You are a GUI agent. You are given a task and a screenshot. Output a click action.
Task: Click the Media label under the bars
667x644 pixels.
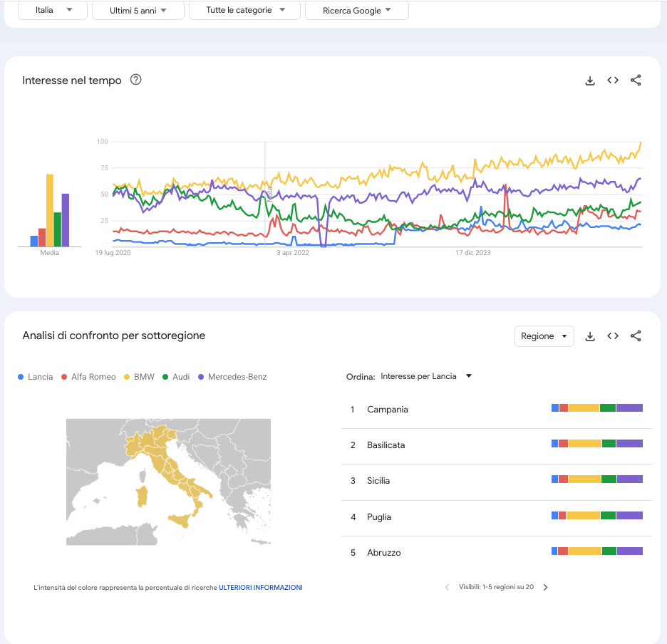[49, 253]
